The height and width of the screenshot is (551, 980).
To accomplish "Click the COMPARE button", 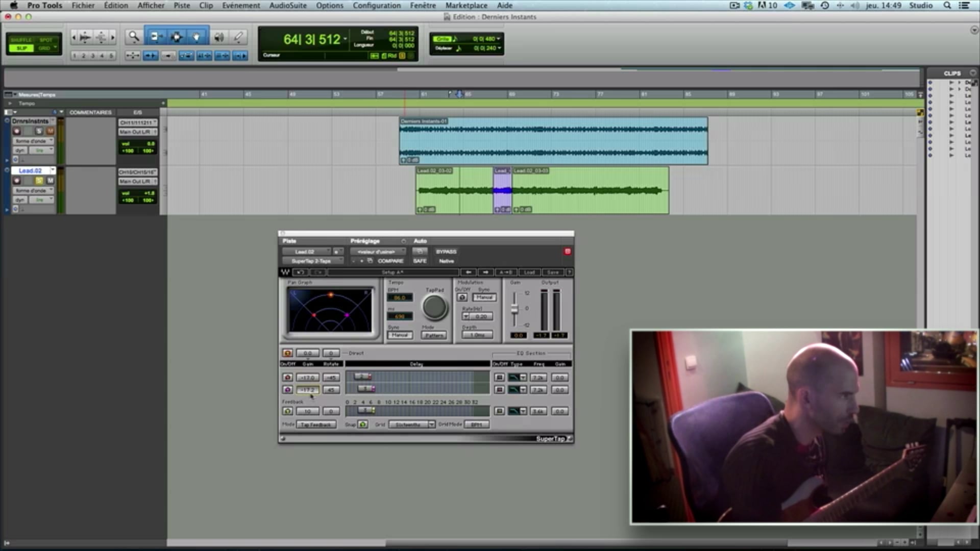I will pos(390,261).
